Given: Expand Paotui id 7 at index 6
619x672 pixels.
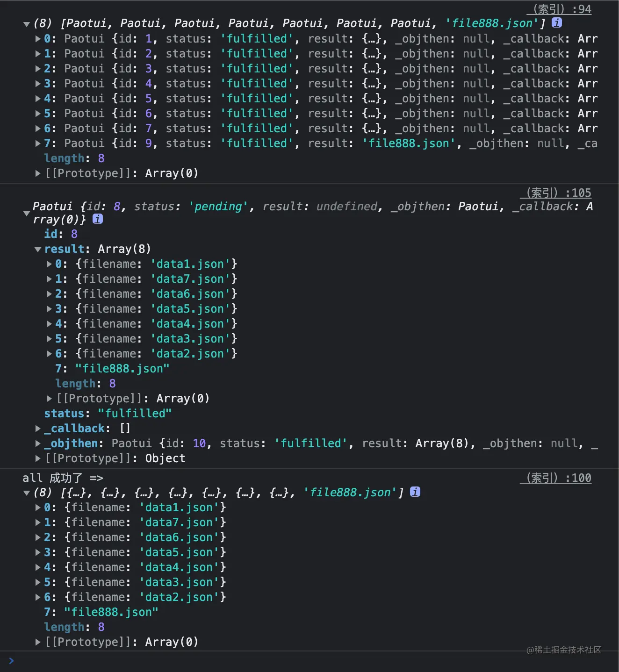Looking at the screenshot, I should tap(38, 129).
